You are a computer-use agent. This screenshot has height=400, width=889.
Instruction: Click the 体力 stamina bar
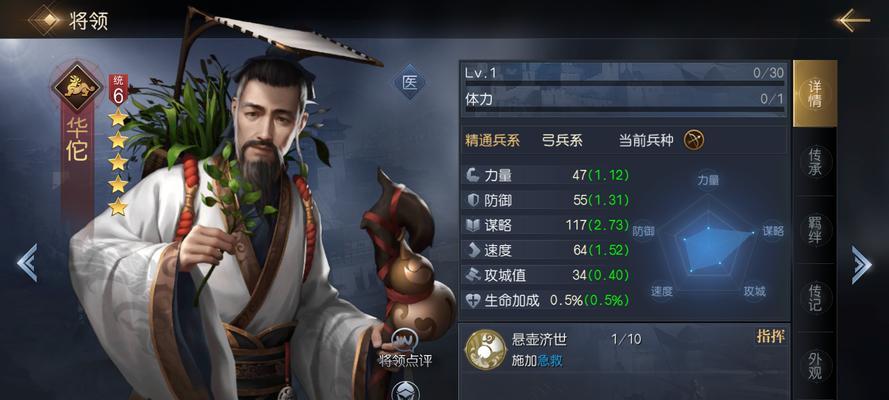pyautogui.click(x=624, y=110)
